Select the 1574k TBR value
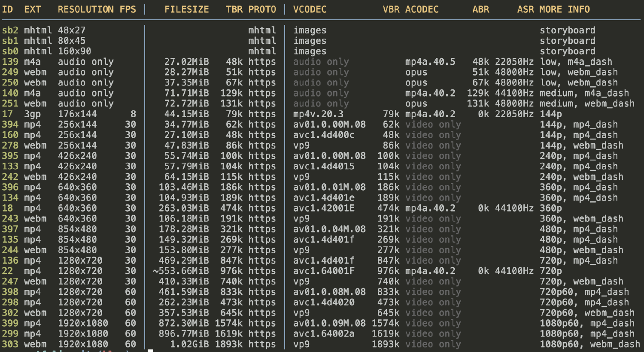 229,323
